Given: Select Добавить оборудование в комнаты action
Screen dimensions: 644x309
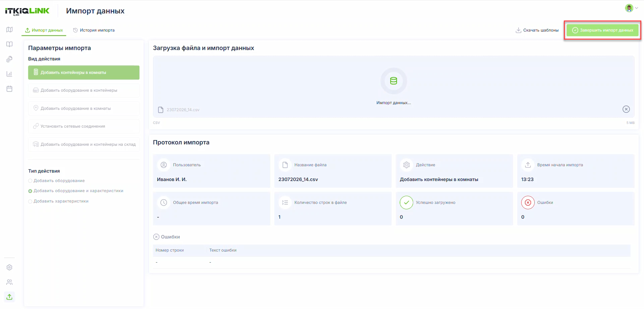Looking at the screenshot, I should coord(84,108).
